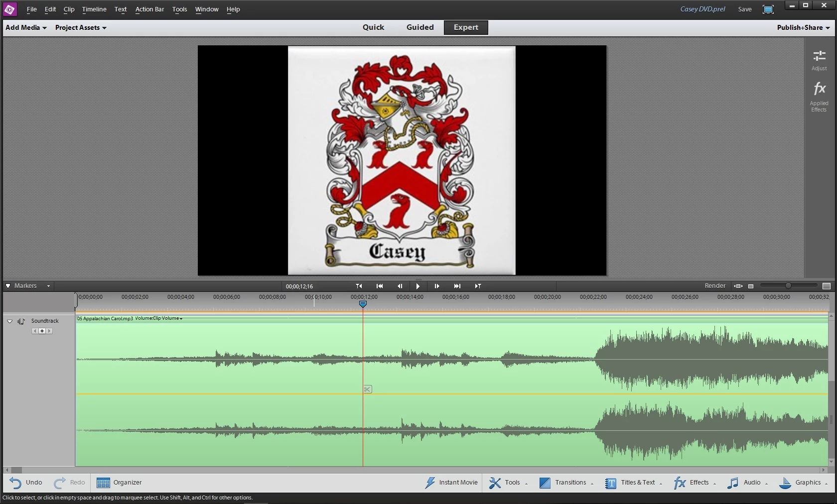837x504 pixels.
Task: Open the Organizer
Action: pos(119,483)
